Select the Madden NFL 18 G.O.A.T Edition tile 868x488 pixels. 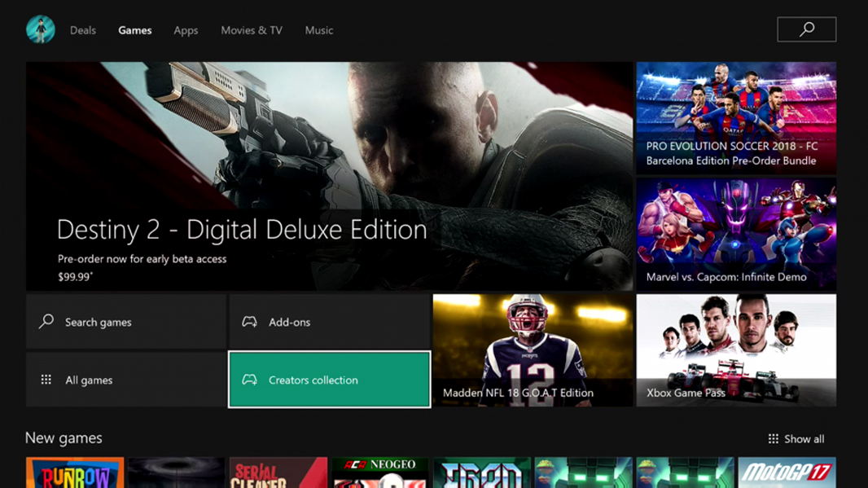coord(533,350)
